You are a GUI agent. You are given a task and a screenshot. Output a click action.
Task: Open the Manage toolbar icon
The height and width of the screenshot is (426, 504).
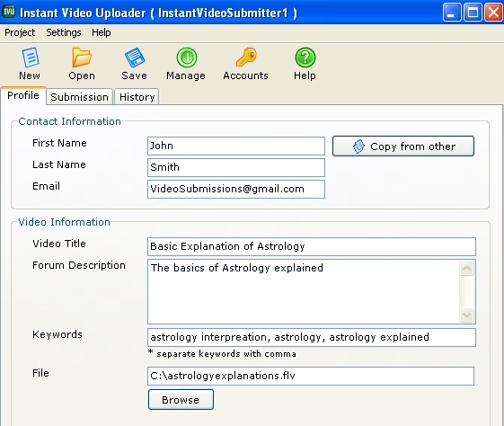pos(187,58)
